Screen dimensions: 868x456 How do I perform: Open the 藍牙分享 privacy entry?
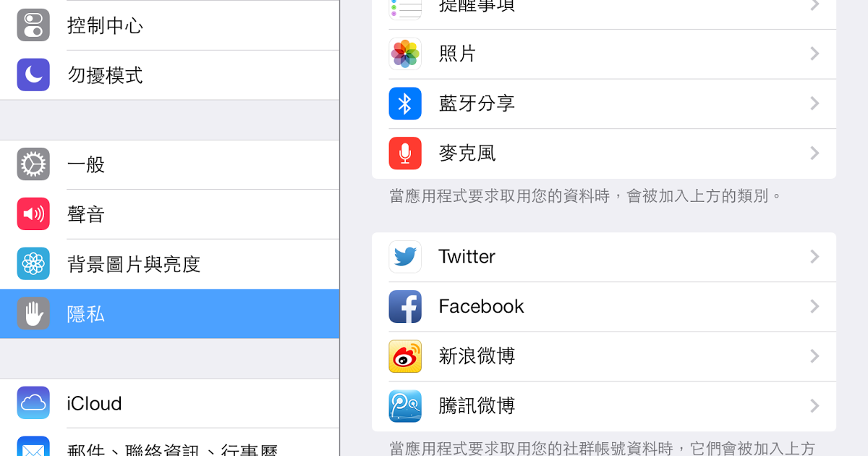tap(604, 104)
